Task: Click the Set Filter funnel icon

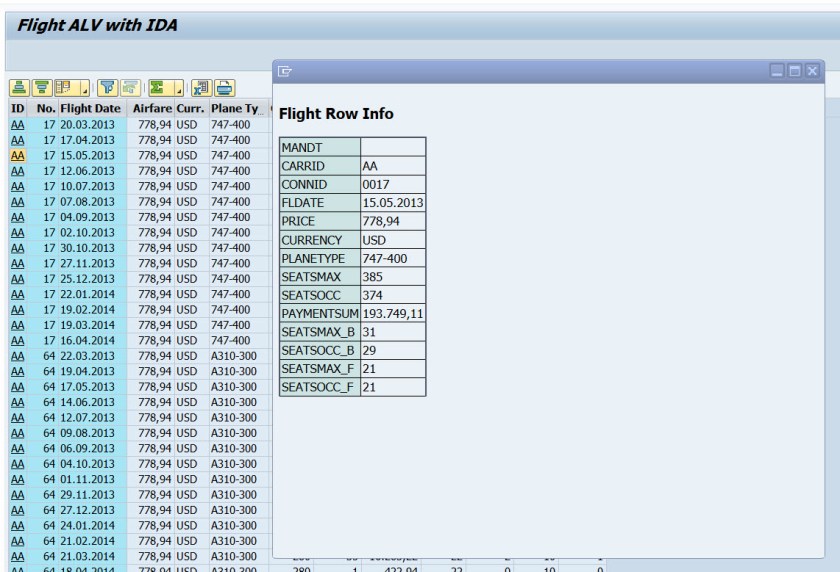Action: pos(108,87)
